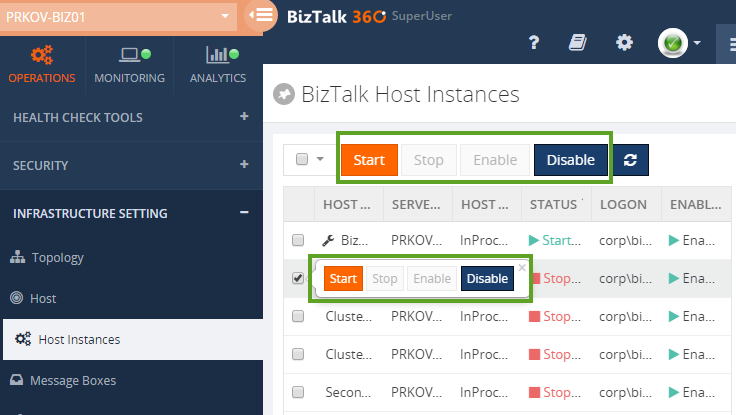
Task: Expand the Security section
Action: [131, 165]
